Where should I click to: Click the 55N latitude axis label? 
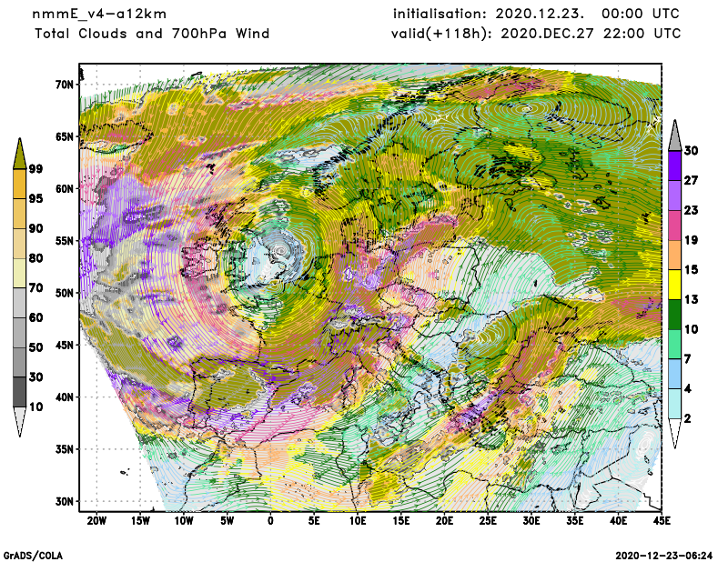tap(63, 241)
